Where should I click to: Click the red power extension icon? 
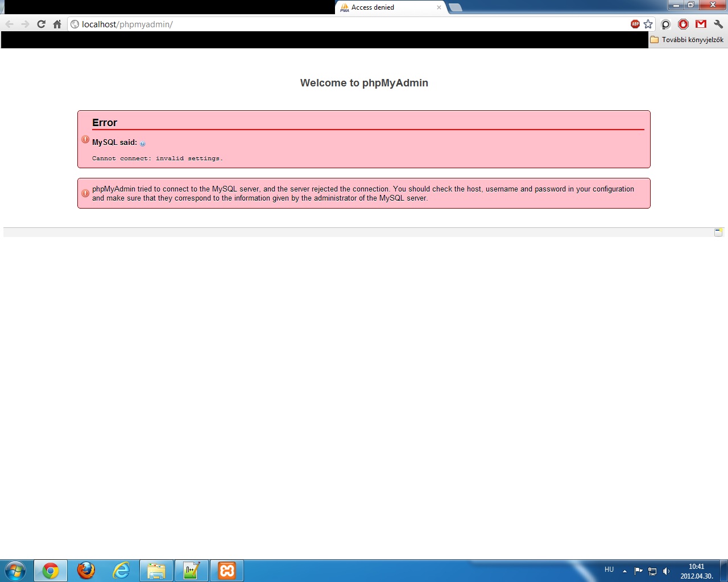click(x=684, y=24)
